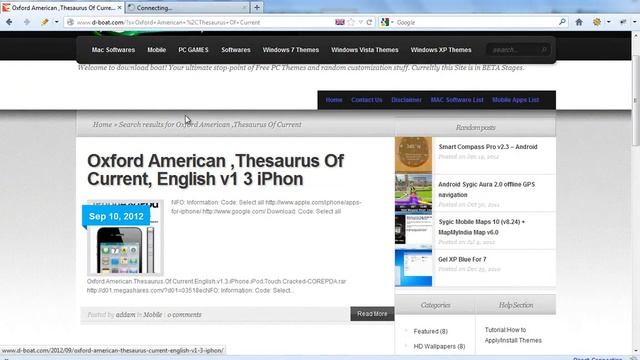The height and width of the screenshot is (360, 640).
Task: Click the yellow gear add-on icon
Action: (597, 22)
